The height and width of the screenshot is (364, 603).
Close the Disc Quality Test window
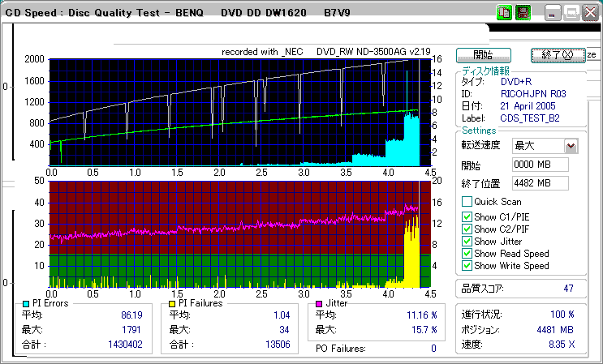pyautogui.click(x=589, y=13)
